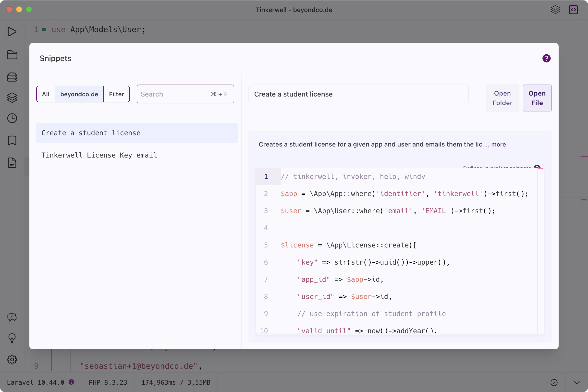Open the document file icon in sidebar
The height and width of the screenshot is (392, 588).
pyautogui.click(x=12, y=163)
